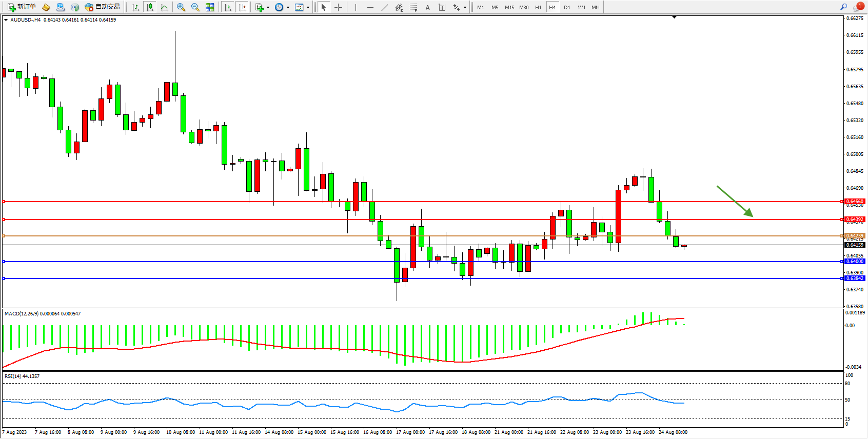868x439 pixels.
Task: Toggle the candlestick chart mode
Action: coord(150,7)
